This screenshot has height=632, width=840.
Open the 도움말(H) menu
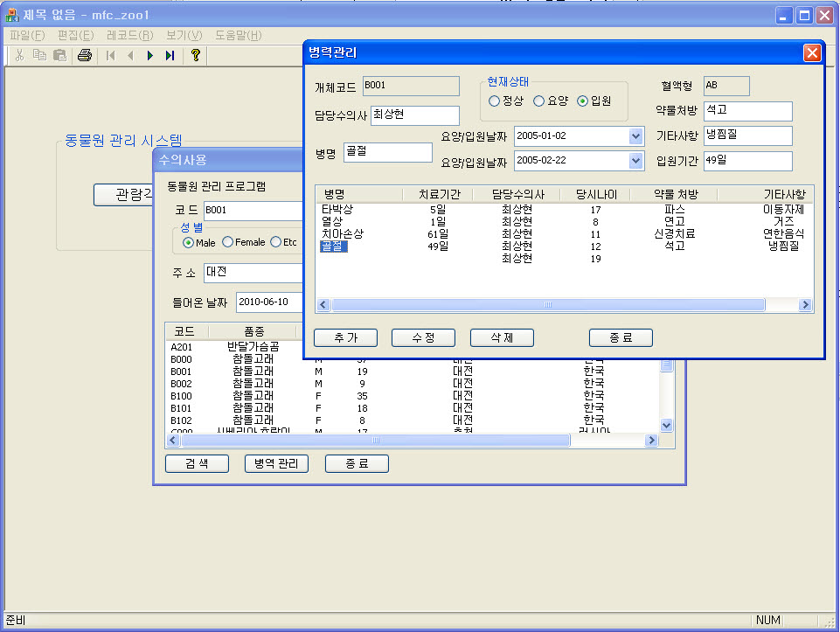tap(239, 35)
